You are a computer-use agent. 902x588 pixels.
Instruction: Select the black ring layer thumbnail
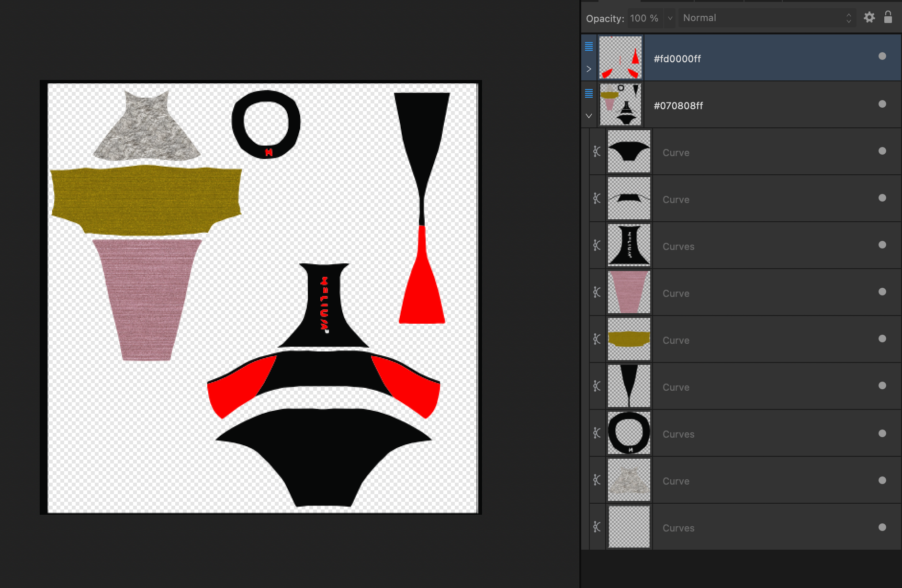[629, 433]
